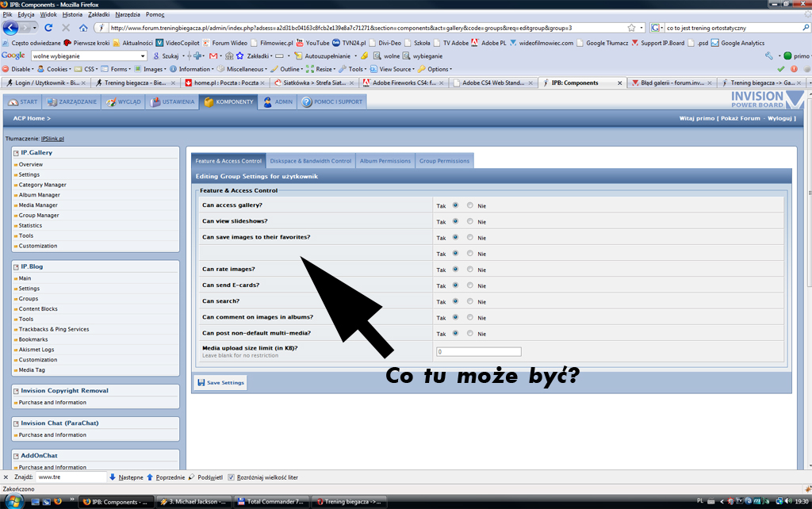812x509 pixels.
Task: Click the bookmark star in address bar
Action: [631, 28]
